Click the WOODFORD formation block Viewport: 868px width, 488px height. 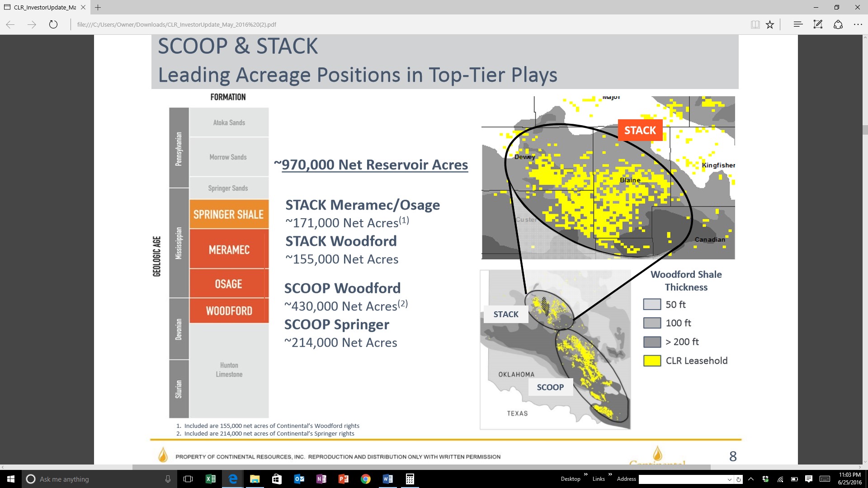click(x=229, y=310)
